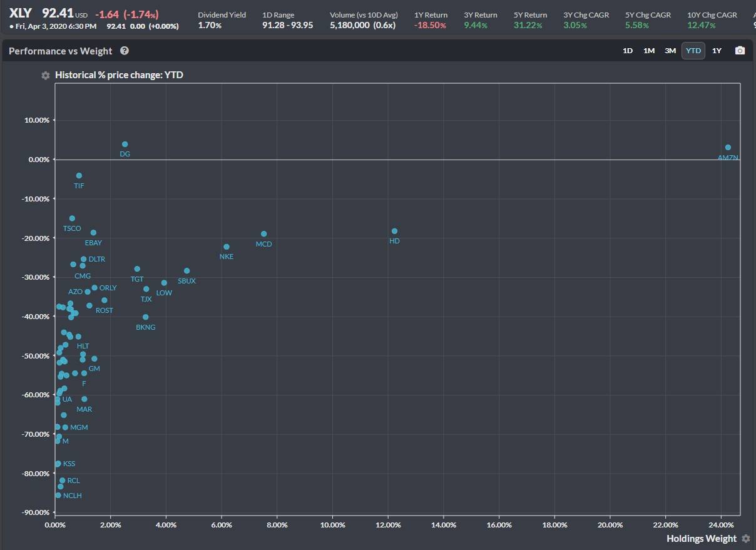Click the NKE scatter dot

(x=227, y=247)
